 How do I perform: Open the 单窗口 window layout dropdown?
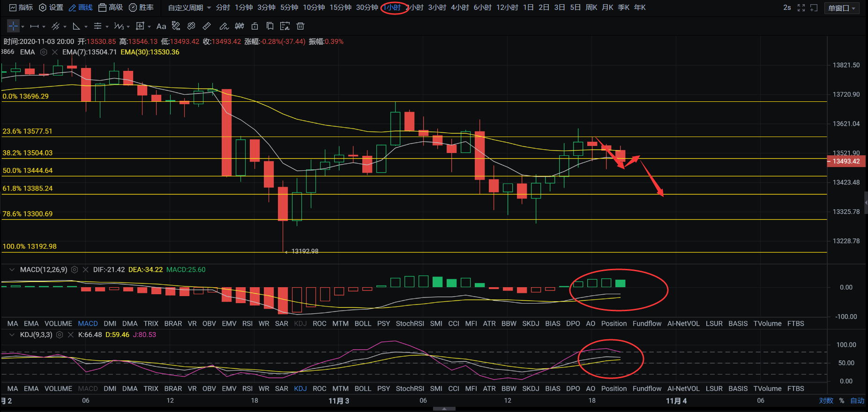click(841, 8)
